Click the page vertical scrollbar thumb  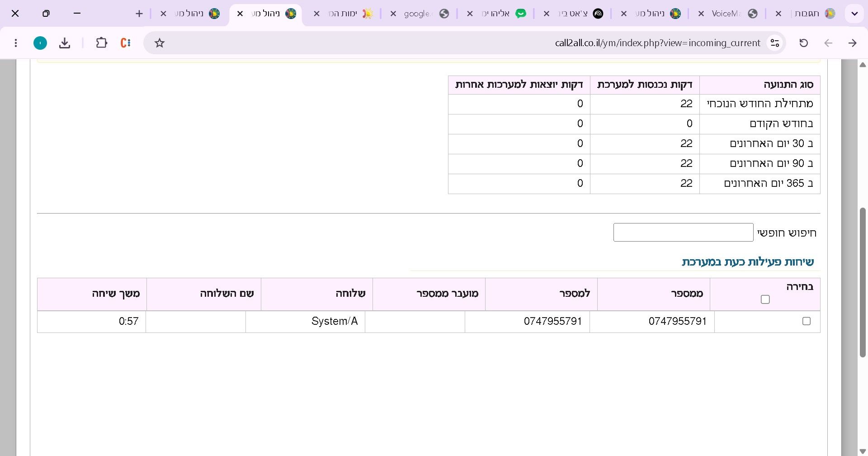863,283
